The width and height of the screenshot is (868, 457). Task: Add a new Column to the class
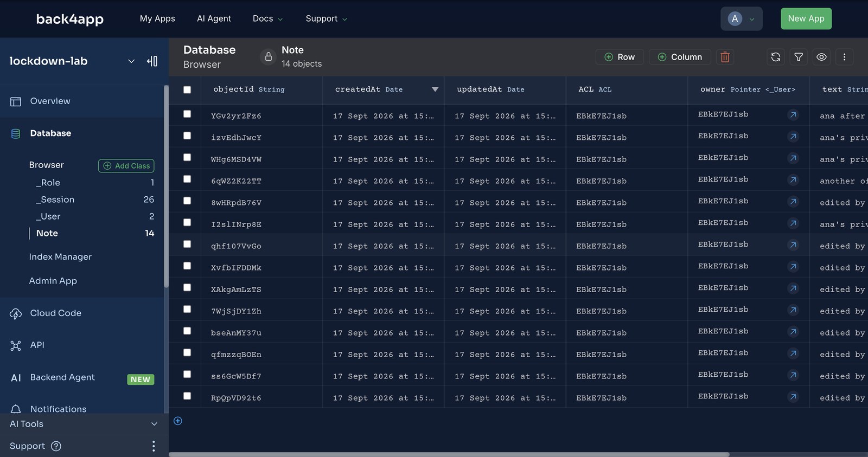(x=680, y=57)
